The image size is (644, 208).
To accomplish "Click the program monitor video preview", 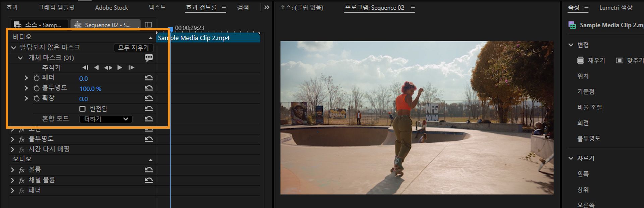I will point(417,118).
